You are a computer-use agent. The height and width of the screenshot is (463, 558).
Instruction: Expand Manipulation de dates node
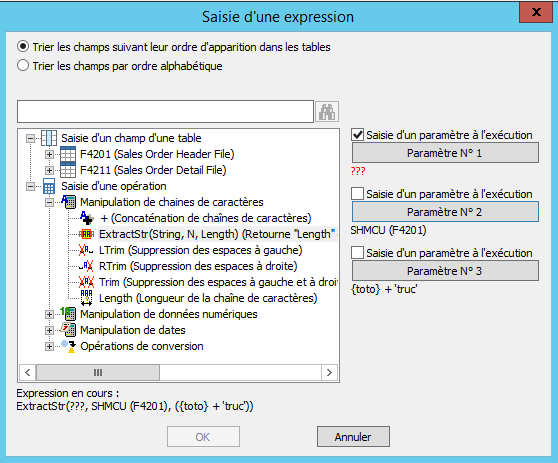(x=49, y=330)
